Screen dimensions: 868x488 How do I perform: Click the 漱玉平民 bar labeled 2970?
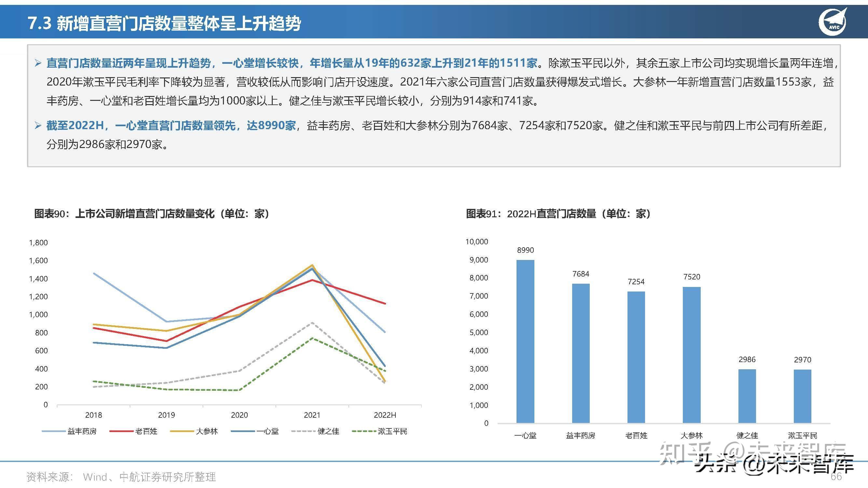click(x=802, y=396)
